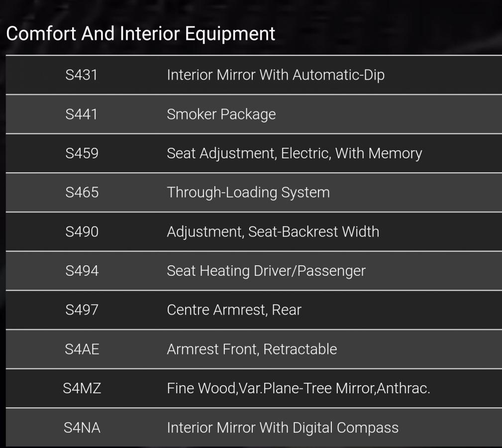Click the S441 option code
This screenshot has width=502, height=448.
[x=82, y=114]
